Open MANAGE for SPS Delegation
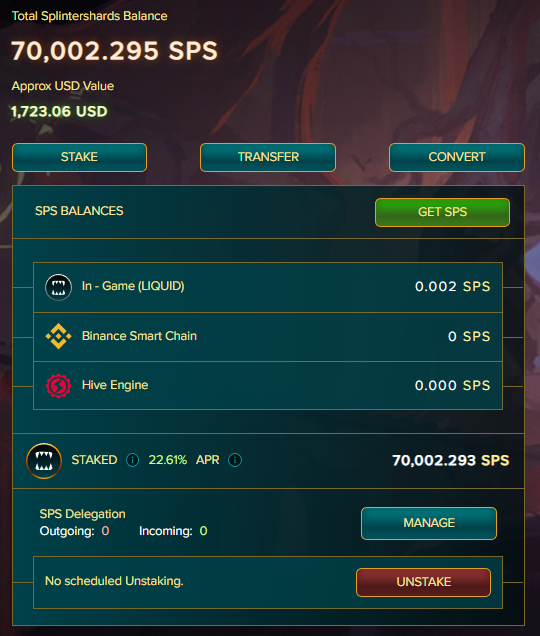 (x=429, y=523)
